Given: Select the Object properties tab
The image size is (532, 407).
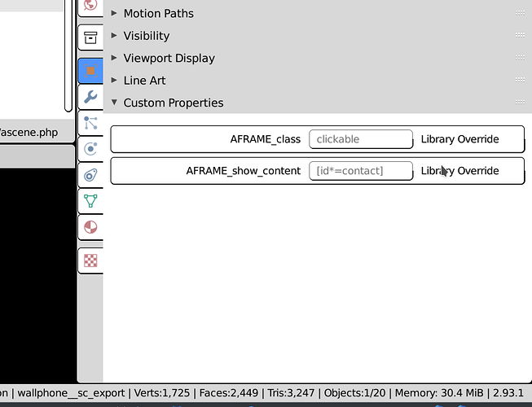Looking at the screenshot, I should pyautogui.click(x=90, y=71).
